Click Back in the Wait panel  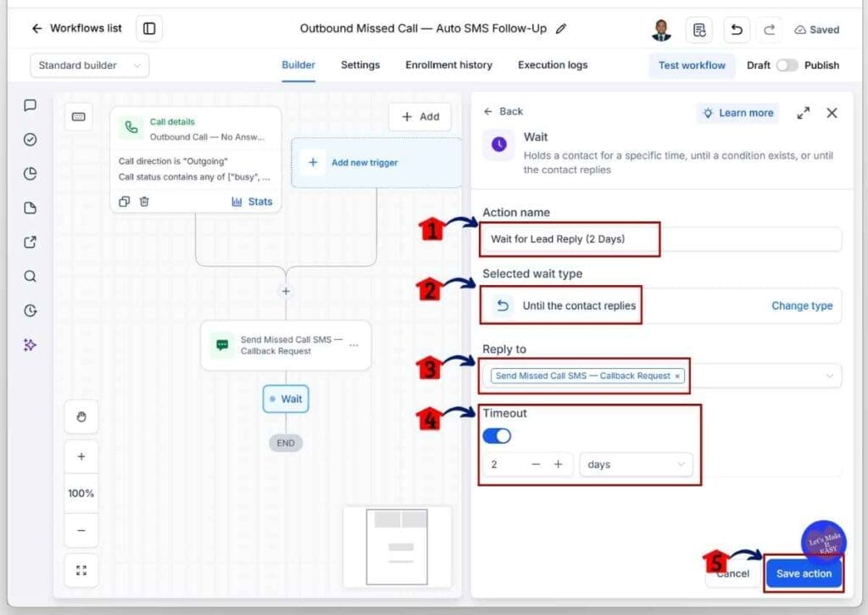504,111
